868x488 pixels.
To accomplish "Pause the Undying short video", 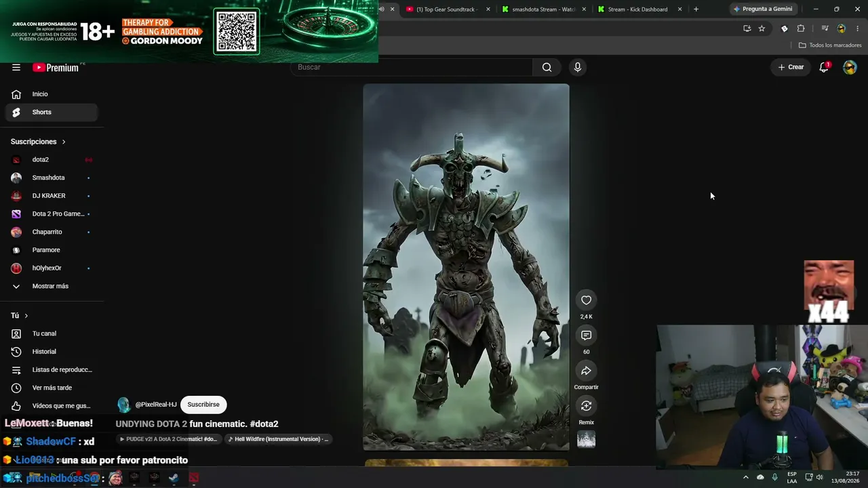I will [x=466, y=267].
